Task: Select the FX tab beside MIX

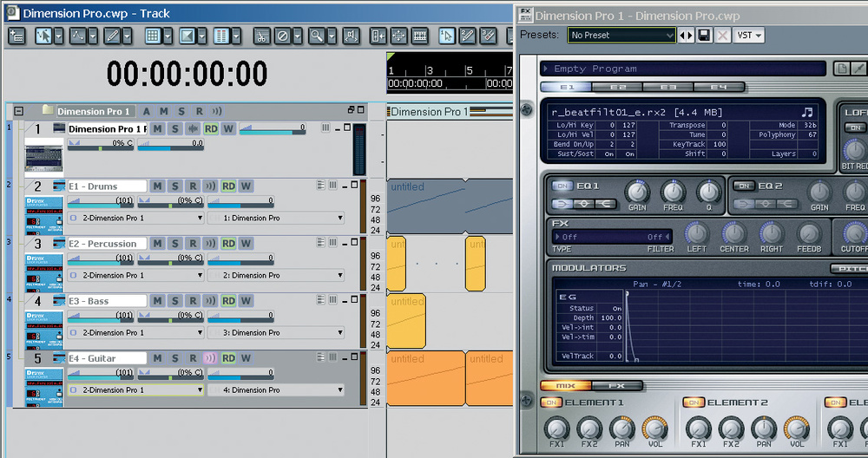Action: click(616, 385)
